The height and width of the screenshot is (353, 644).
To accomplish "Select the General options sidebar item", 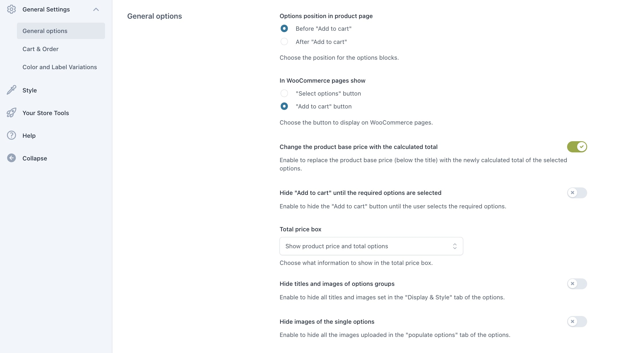I will (x=45, y=31).
